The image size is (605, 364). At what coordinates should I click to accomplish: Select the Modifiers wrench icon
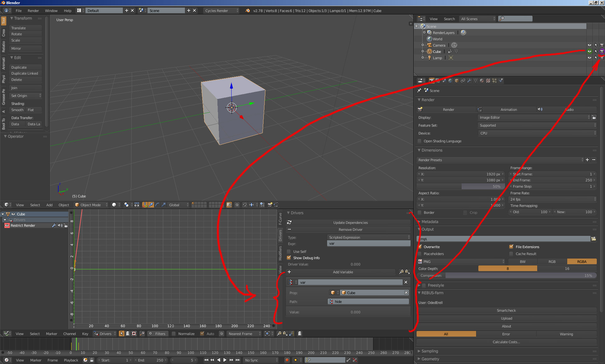click(x=470, y=81)
